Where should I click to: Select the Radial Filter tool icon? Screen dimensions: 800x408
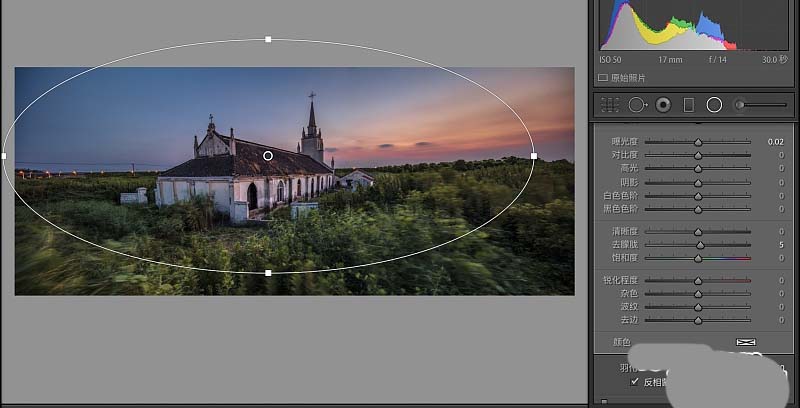[x=714, y=105]
